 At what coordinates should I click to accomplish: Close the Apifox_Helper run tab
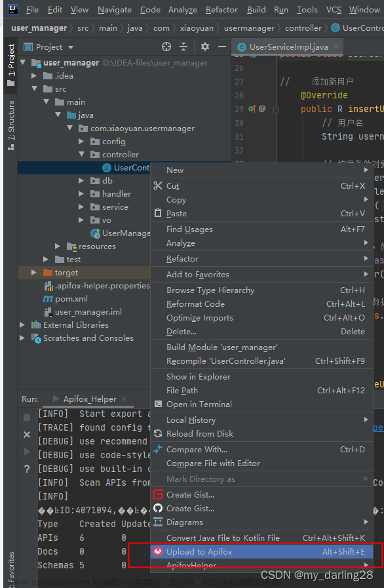pos(124,399)
